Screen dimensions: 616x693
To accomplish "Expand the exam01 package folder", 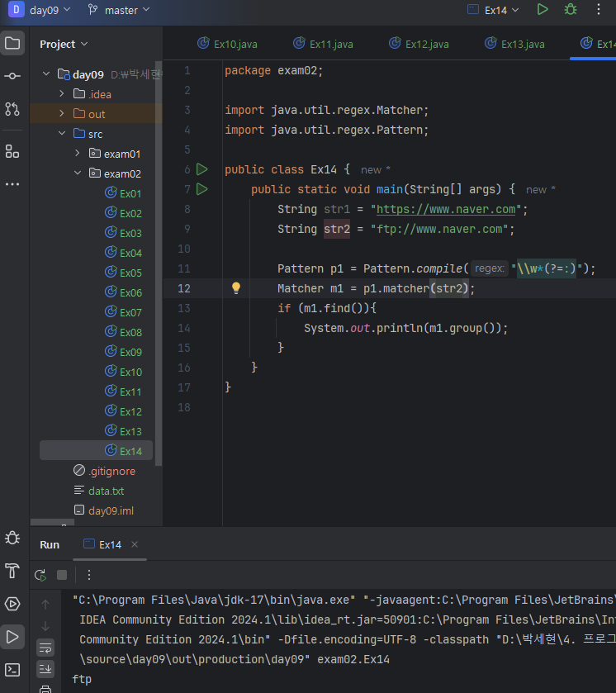I will (x=78, y=154).
